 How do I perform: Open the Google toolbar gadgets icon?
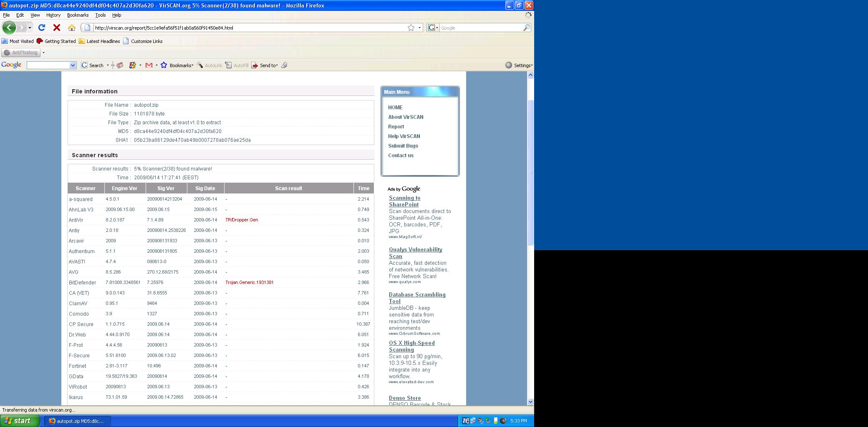click(x=133, y=65)
